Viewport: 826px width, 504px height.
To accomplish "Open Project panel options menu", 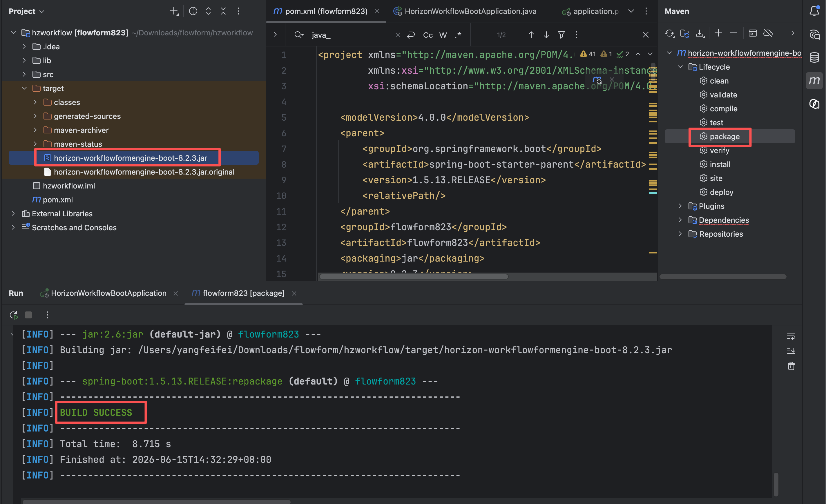I will point(238,11).
